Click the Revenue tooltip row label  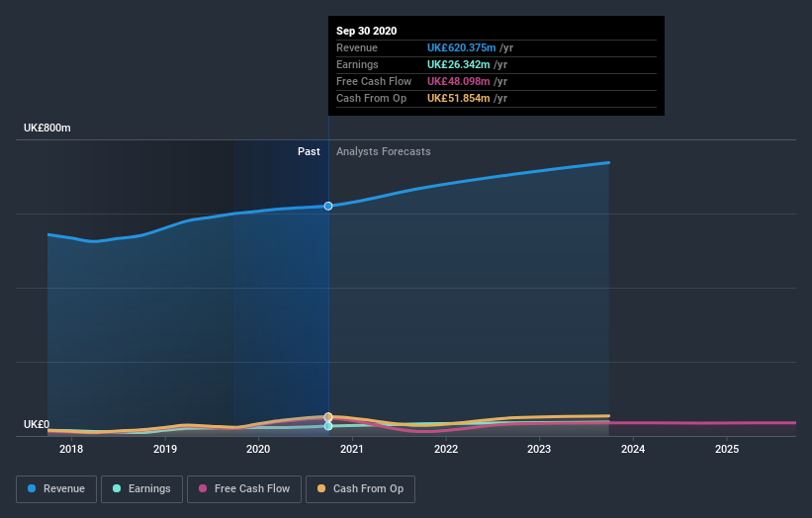point(357,47)
